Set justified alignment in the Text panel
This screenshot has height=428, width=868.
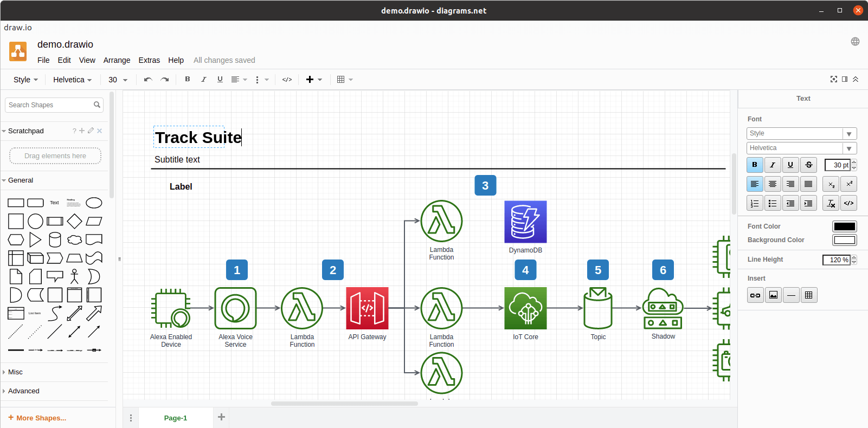pos(808,184)
